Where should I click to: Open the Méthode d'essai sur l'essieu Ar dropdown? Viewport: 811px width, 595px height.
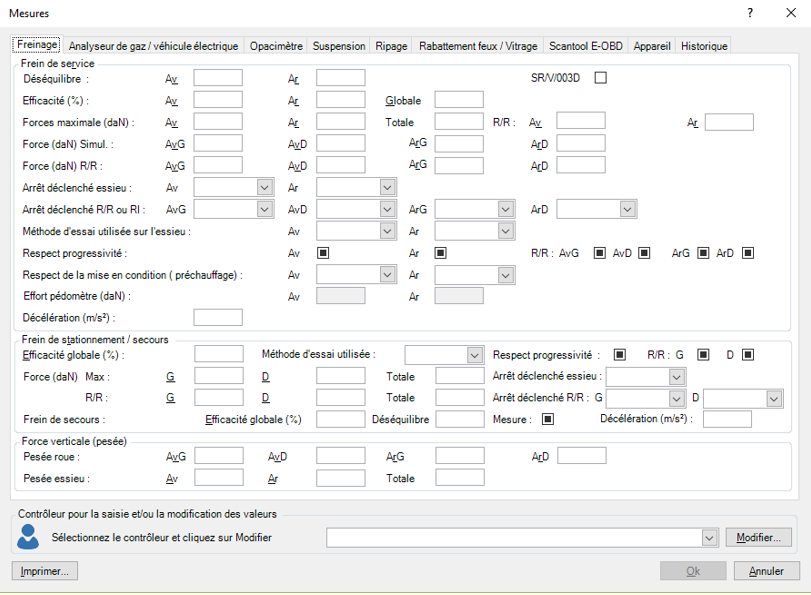point(474,230)
